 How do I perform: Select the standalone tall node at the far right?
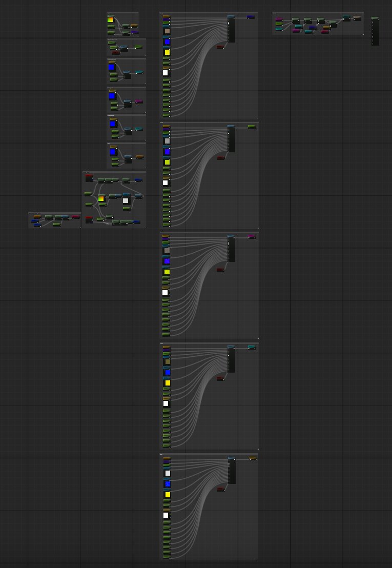click(x=376, y=31)
